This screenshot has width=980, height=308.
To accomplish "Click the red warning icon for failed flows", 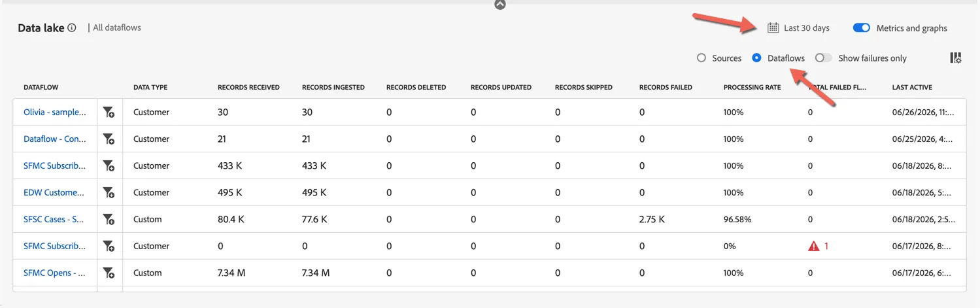I will tap(814, 246).
